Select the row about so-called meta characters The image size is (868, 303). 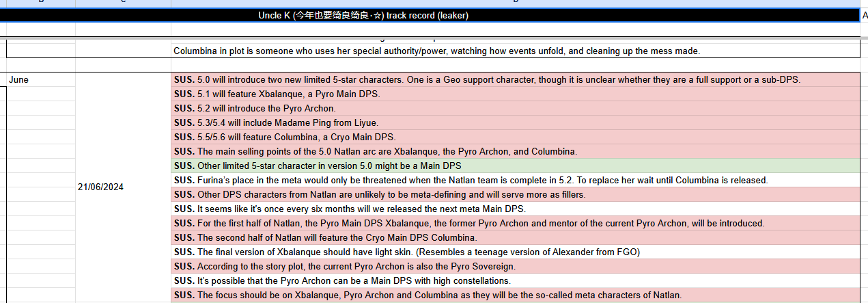[515, 295]
